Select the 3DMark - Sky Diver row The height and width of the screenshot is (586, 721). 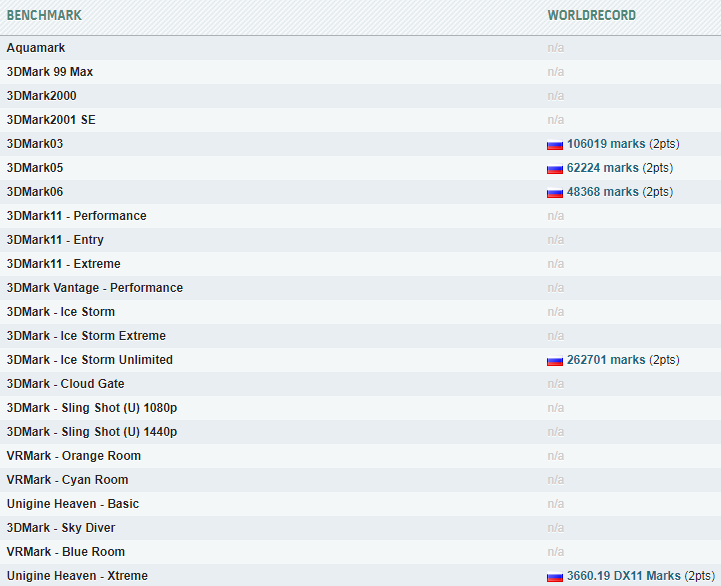point(60,528)
